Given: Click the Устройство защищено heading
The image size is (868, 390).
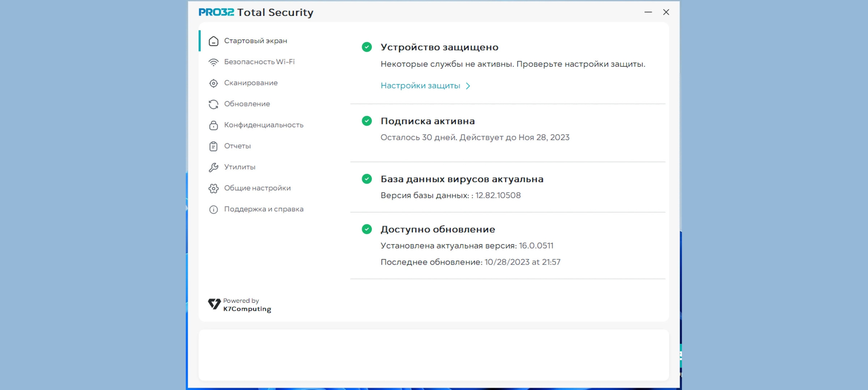Looking at the screenshot, I should (439, 47).
